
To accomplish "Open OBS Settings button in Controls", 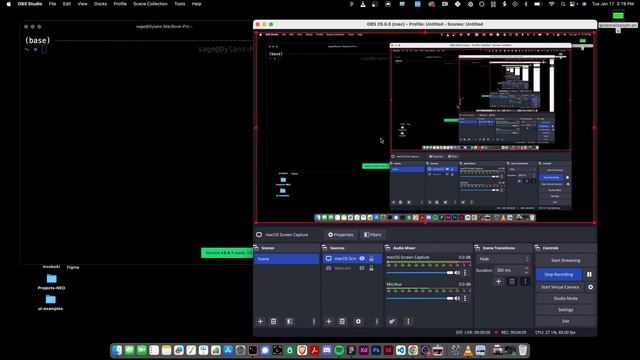I will point(565,310).
